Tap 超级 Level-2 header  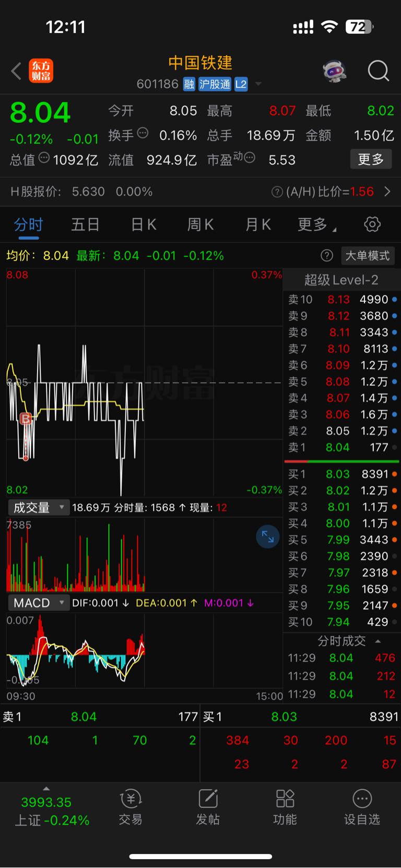coord(341,280)
